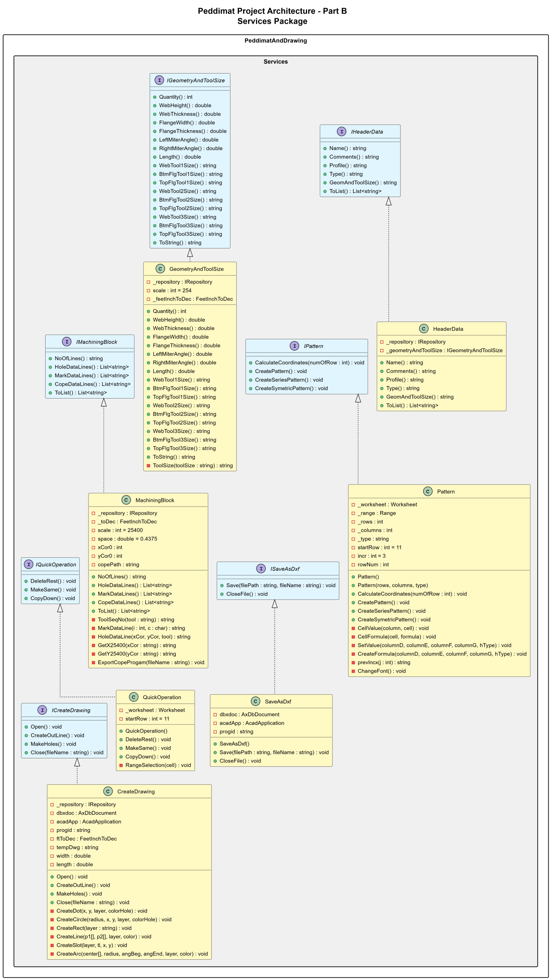
Task: Select the CreateArc method in CreateDrawing
Action: [132, 954]
